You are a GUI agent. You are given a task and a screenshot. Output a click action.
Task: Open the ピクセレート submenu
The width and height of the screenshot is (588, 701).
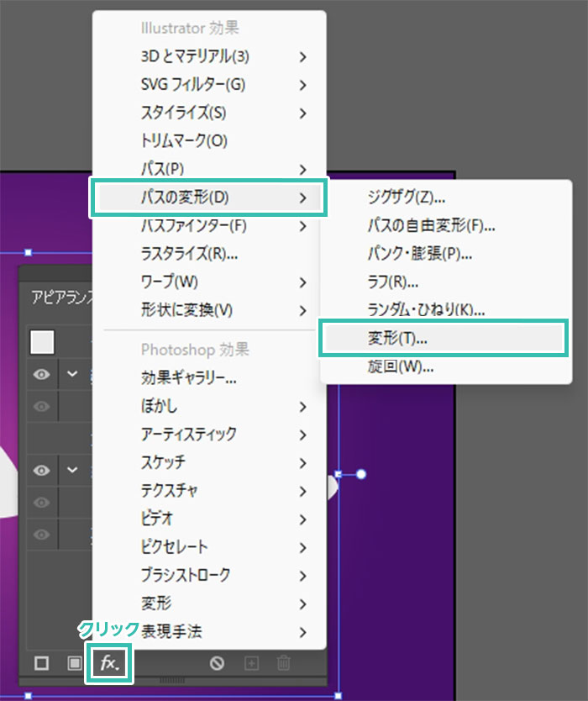point(209,547)
